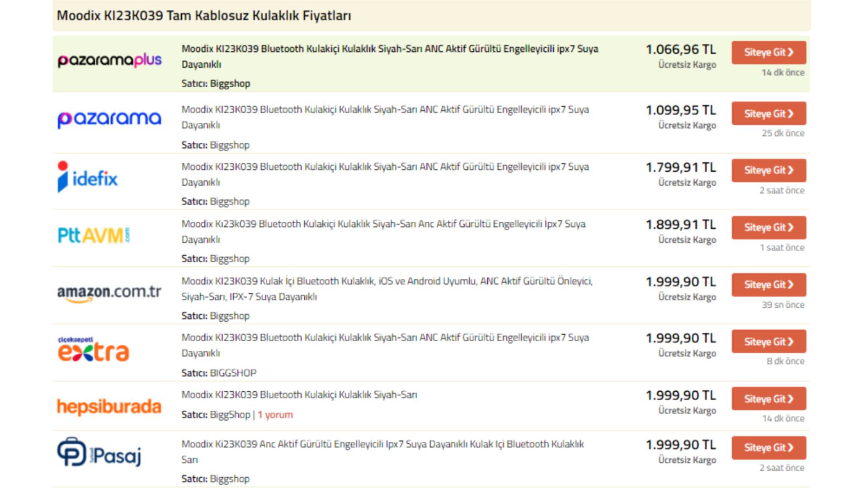Screen dimensions: 868x488
Task: Click 'Satıcı: BiggShop' in the hepsiburada row
Action: (216, 415)
